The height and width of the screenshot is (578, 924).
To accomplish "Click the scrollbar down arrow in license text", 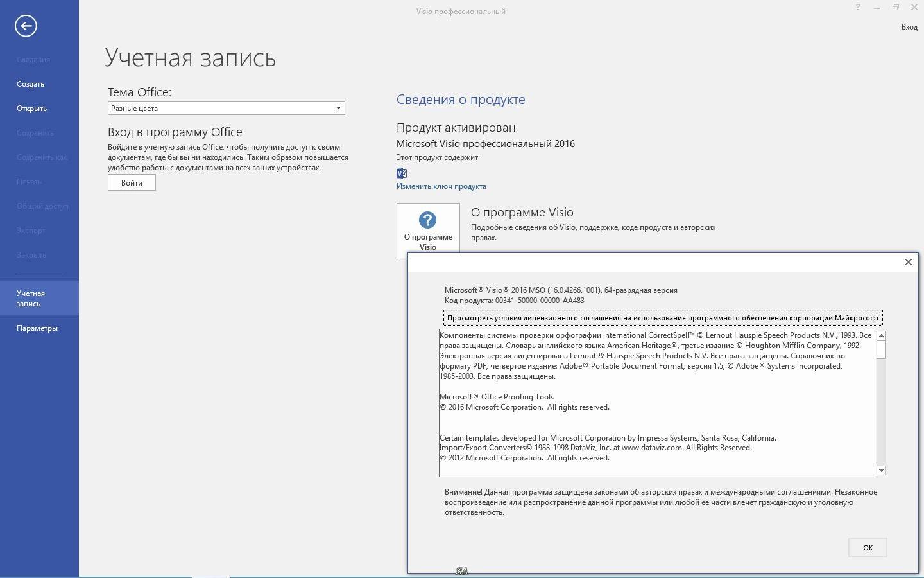I will pos(881,470).
